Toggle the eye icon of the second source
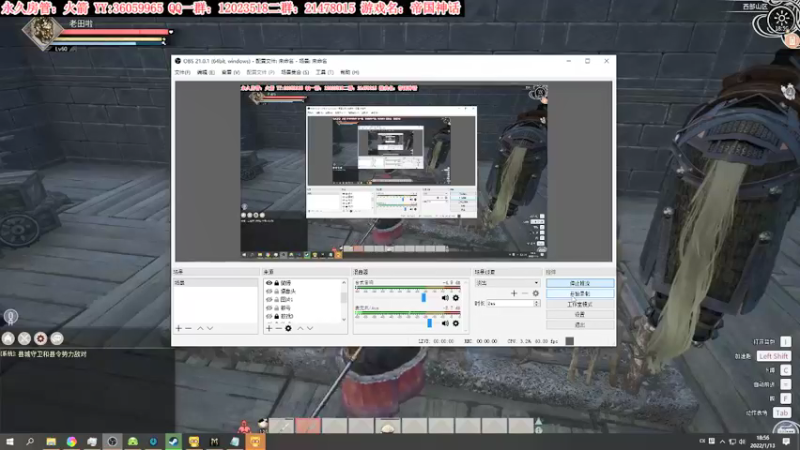 point(269,291)
